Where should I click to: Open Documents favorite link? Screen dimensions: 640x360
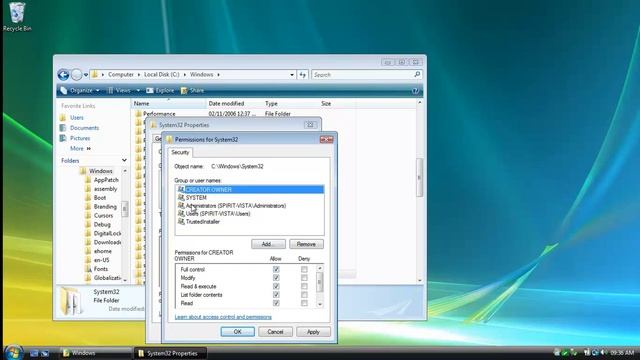click(84, 128)
